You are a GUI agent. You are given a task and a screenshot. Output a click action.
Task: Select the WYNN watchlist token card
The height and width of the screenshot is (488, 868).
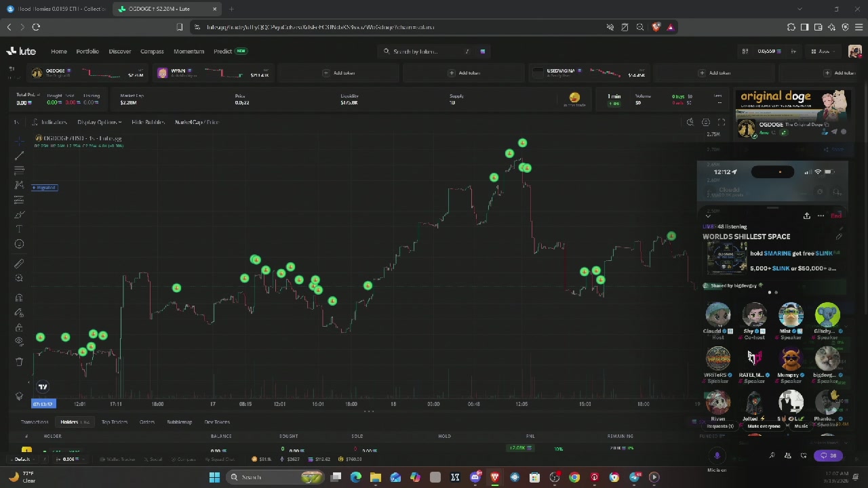tap(213, 73)
